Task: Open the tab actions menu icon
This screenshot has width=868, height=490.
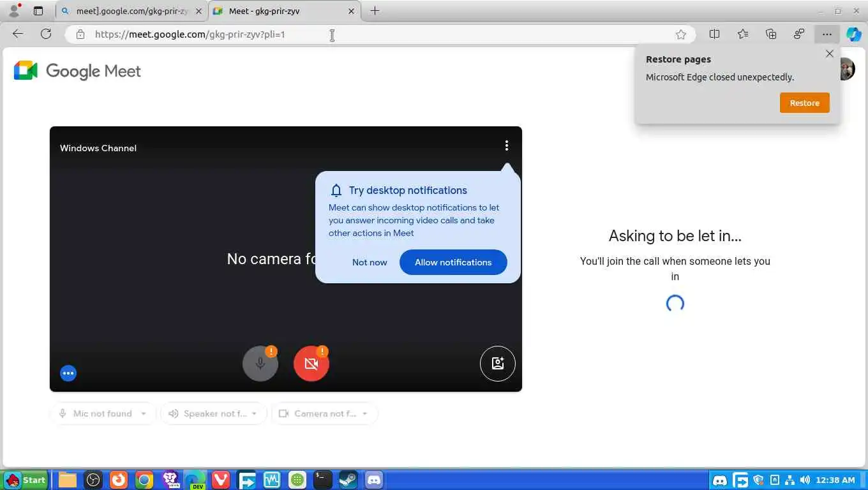Action: click(38, 11)
